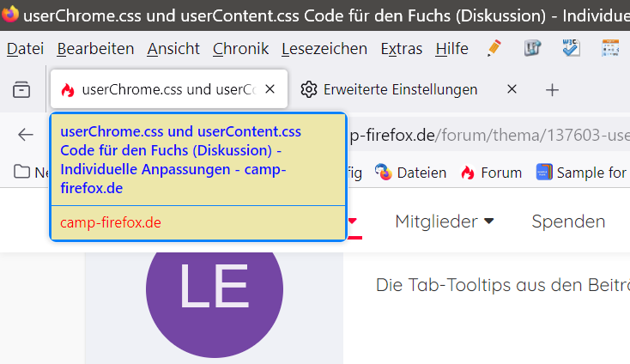Open the Chronik menu
This screenshot has width=630, height=364.
(240, 49)
